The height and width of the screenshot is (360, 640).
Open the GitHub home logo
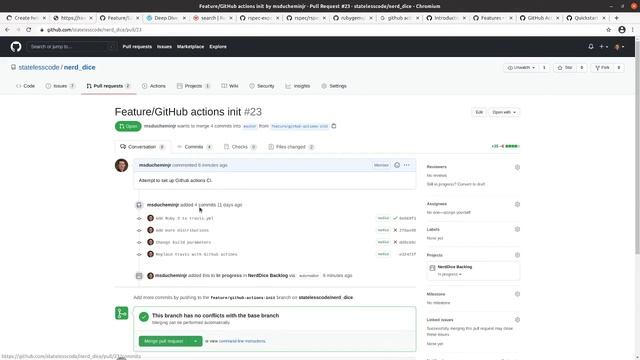point(16,47)
